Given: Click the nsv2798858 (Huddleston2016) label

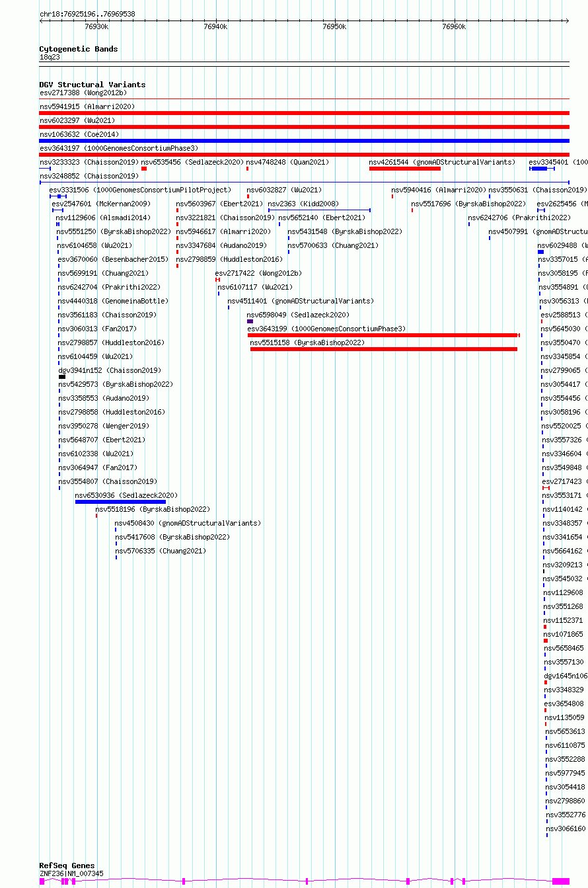Looking at the screenshot, I should coord(112,412).
